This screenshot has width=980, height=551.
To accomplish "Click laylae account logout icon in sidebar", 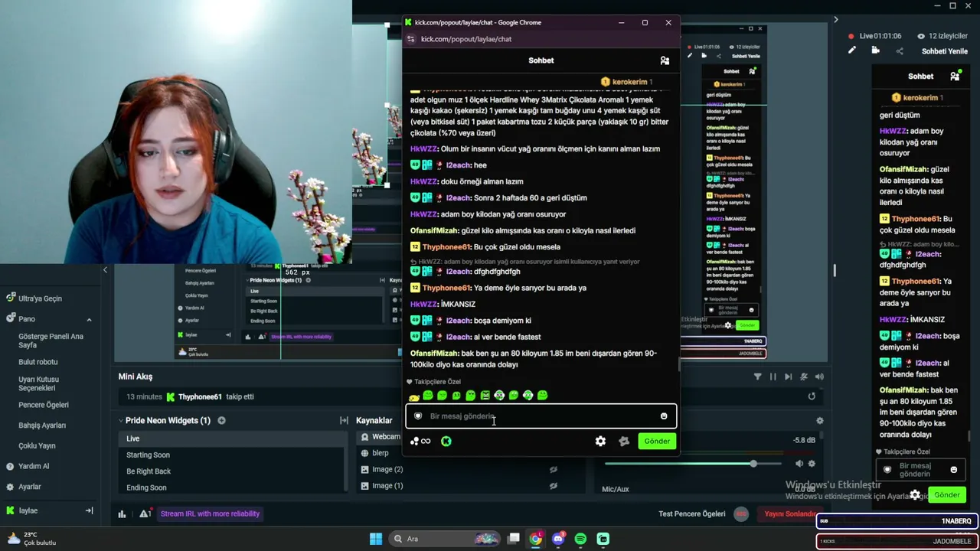I will tap(89, 510).
